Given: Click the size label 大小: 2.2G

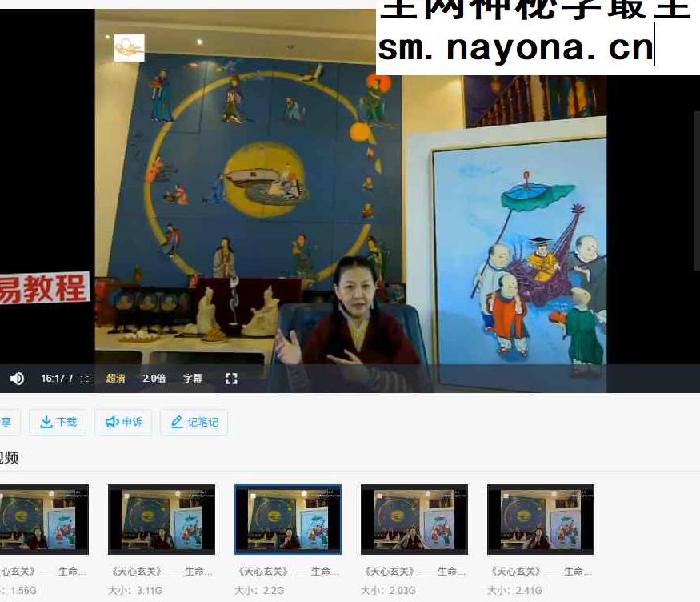Looking at the screenshot, I should pyautogui.click(x=259, y=590).
